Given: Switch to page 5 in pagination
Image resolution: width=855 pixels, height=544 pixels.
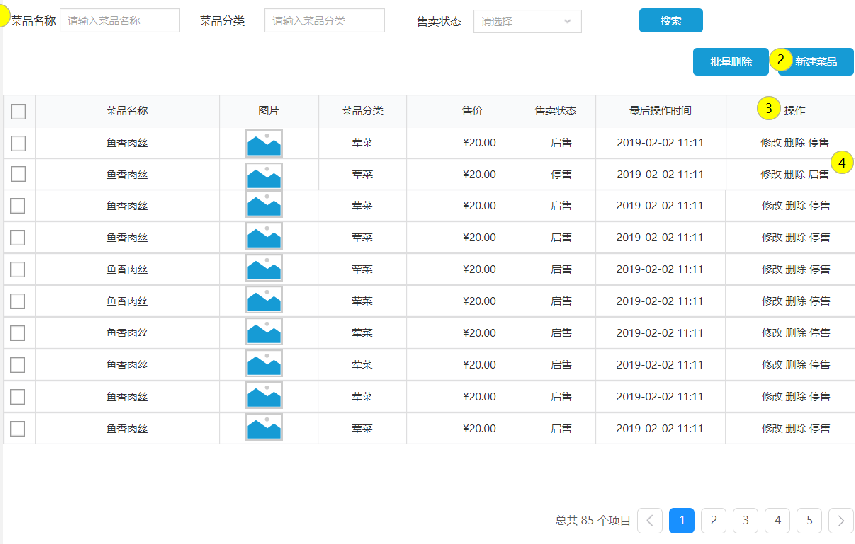Looking at the screenshot, I should pyautogui.click(x=809, y=520).
